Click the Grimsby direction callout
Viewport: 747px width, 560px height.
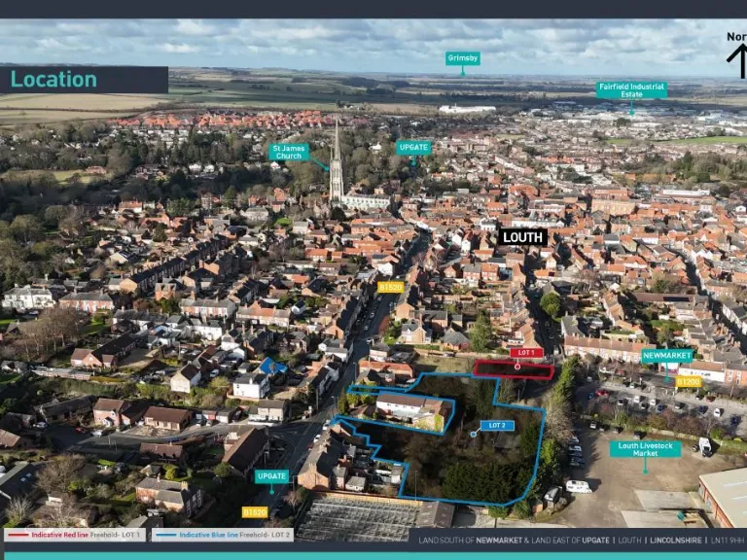point(463,58)
